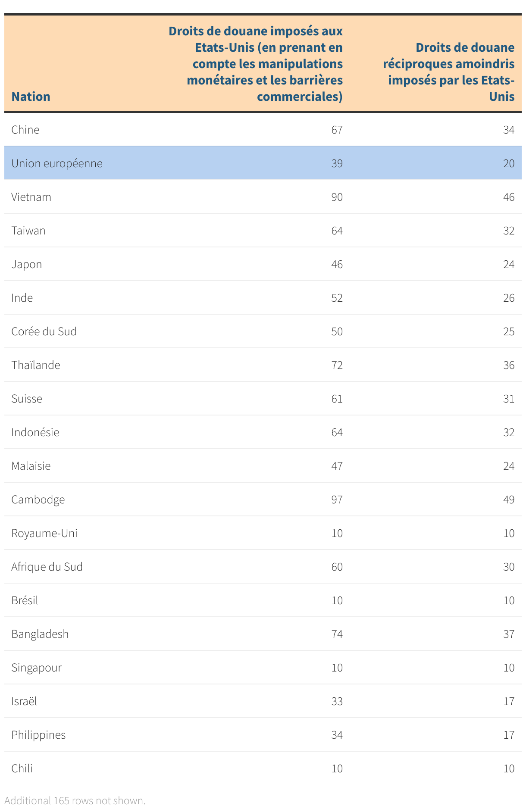Click the Droits de douane réciproques amoindris header
This screenshot has height=812, width=526.
[x=448, y=72]
